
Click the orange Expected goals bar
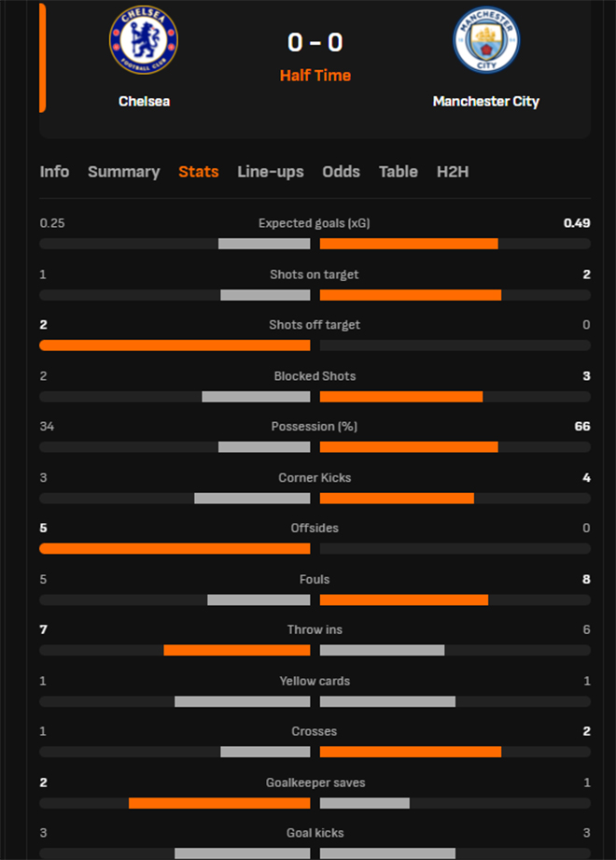point(409,244)
